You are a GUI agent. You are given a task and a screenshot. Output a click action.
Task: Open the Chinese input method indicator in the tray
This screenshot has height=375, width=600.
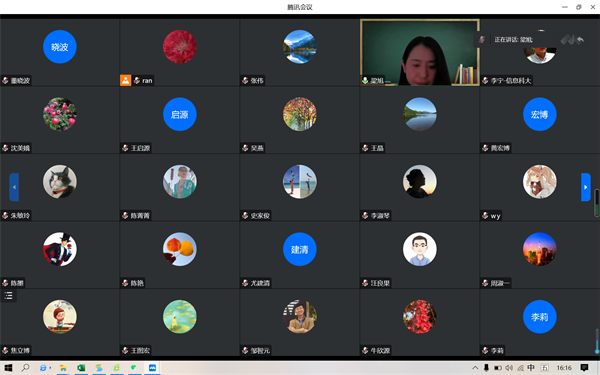coord(531,368)
